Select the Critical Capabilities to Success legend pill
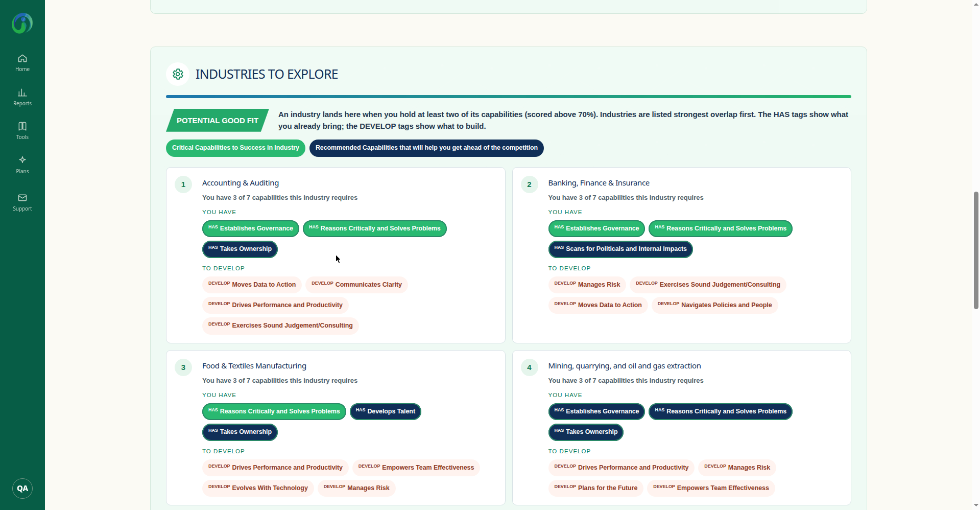The width and height of the screenshot is (980, 510). [x=235, y=148]
